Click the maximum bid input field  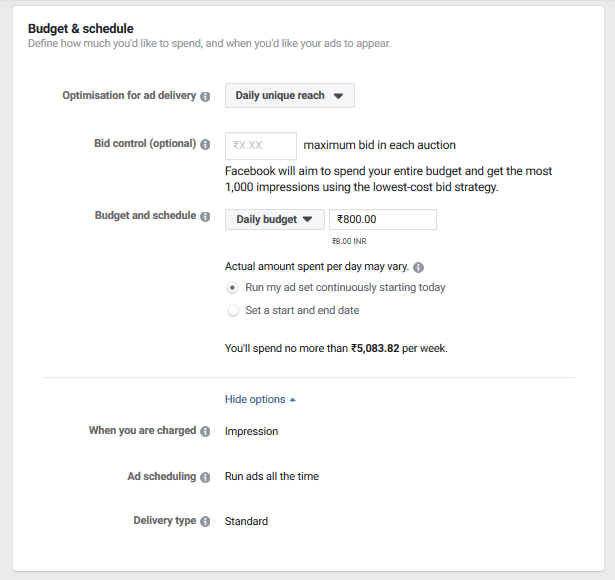click(261, 146)
